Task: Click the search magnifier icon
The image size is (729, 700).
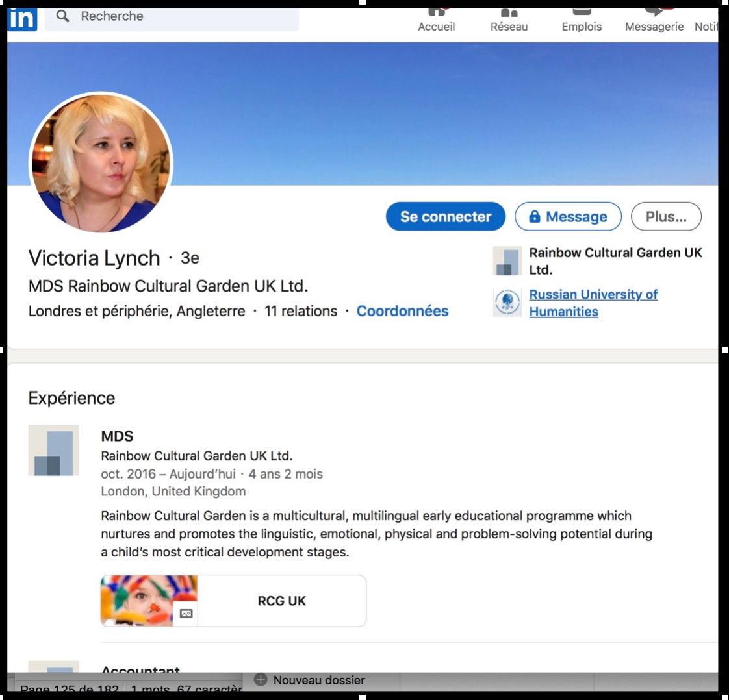Action: [x=62, y=16]
